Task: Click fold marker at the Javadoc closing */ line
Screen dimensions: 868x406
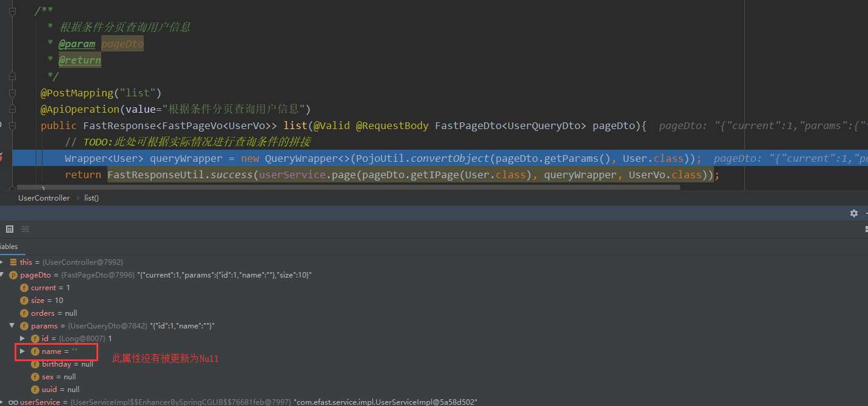Action: tap(12, 76)
